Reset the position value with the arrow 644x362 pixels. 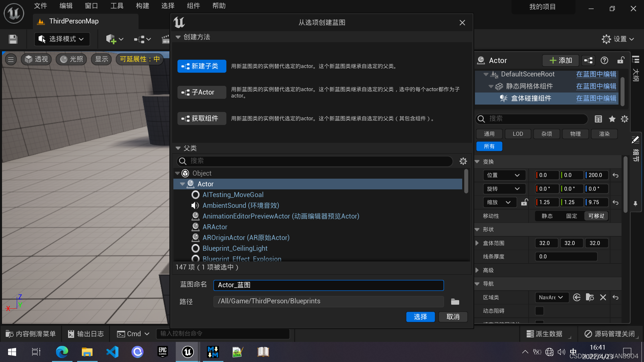tap(615, 175)
